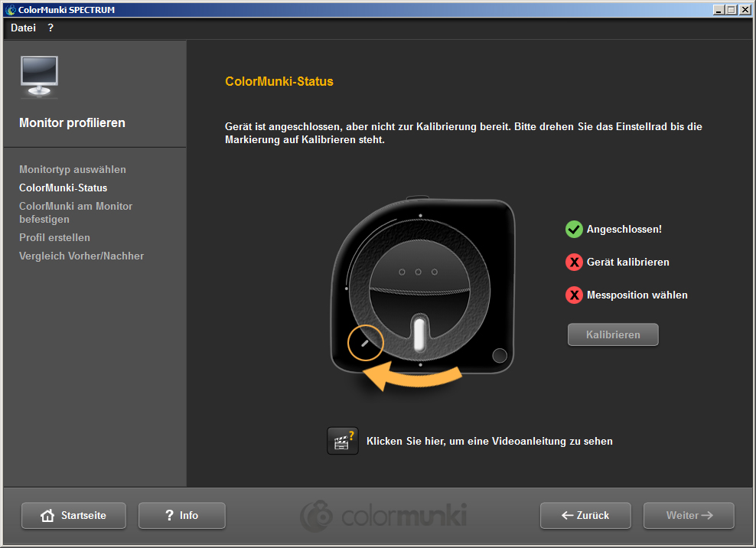
Task: Select ColorMunki am Monitor befestigen step
Action: [76, 213]
